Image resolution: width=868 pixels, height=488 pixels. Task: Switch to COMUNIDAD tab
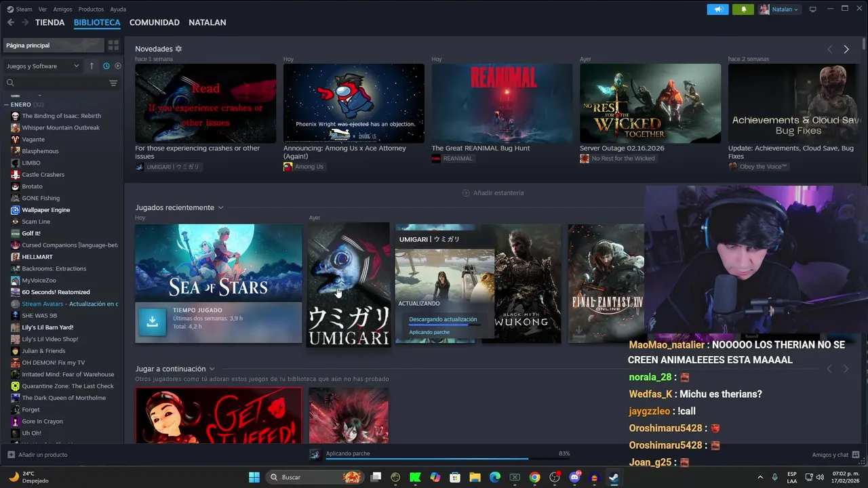[x=155, y=22]
